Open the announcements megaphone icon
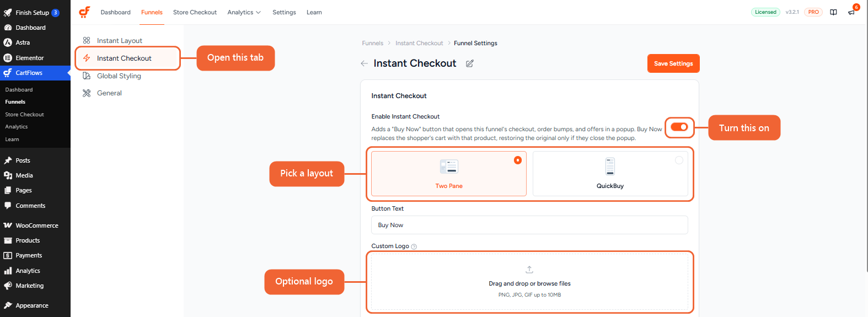The width and height of the screenshot is (868, 317). tap(851, 12)
